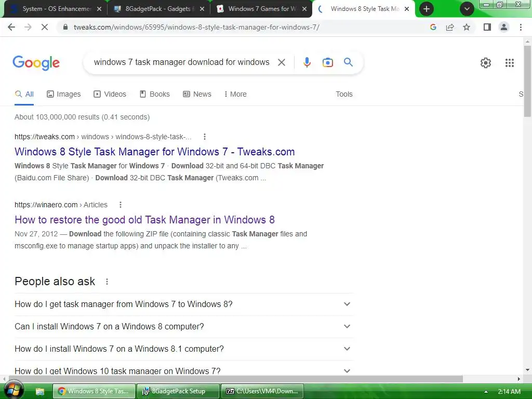Expand 'How do I get task manager' question
This screenshot has height=399, width=532.
[x=184, y=304]
